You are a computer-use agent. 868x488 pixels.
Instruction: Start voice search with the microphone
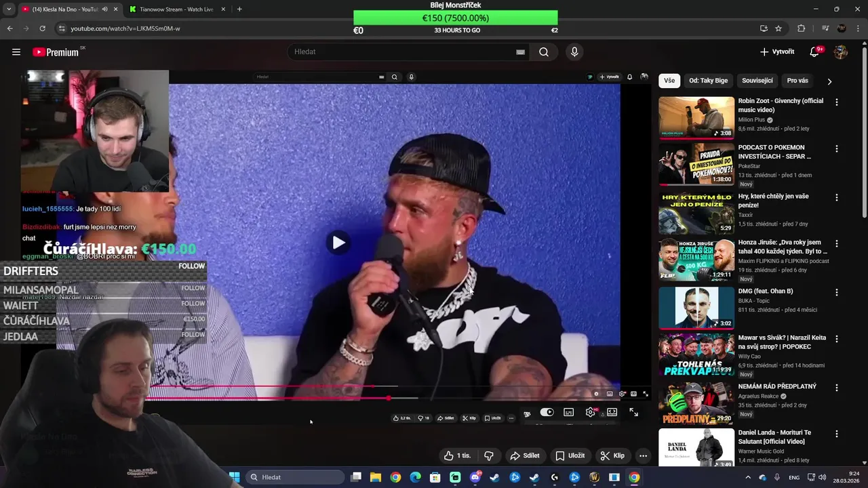coord(574,52)
